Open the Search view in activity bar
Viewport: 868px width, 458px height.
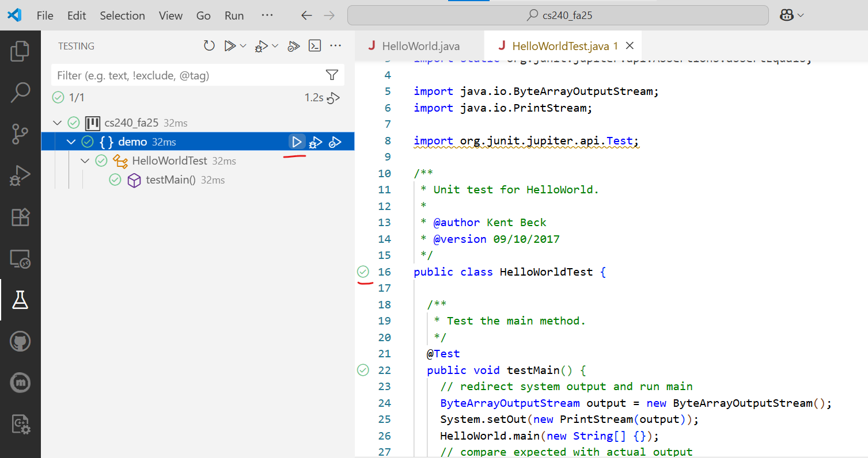pos(20,93)
